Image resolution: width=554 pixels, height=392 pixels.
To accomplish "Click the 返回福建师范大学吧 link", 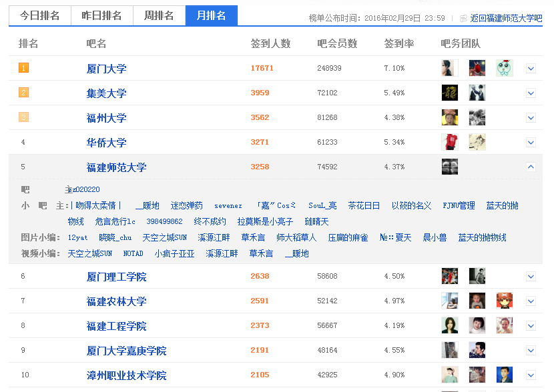I will point(506,19).
